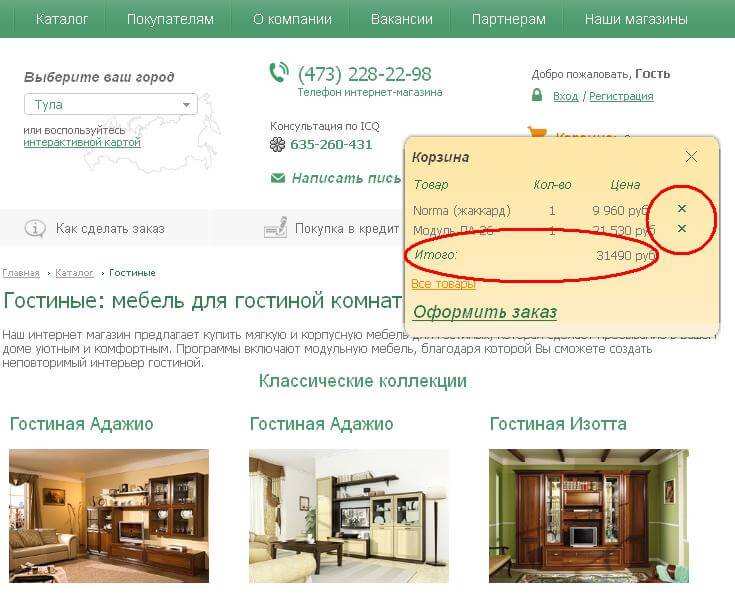Click the padlock icon near the Вход link
The width and height of the screenshot is (735, 602).
tap(537, 95)
